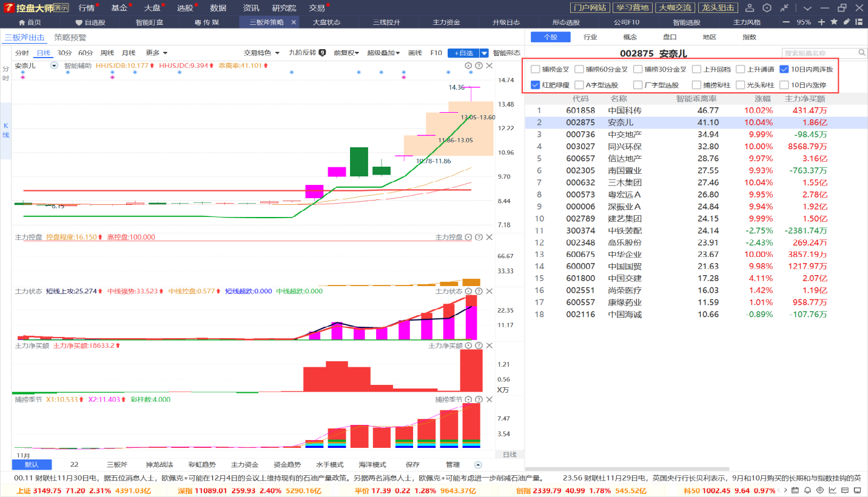Screen dimensions: 868x497
Task: Click the monitor screen icon in status bar
Action: 858,490
